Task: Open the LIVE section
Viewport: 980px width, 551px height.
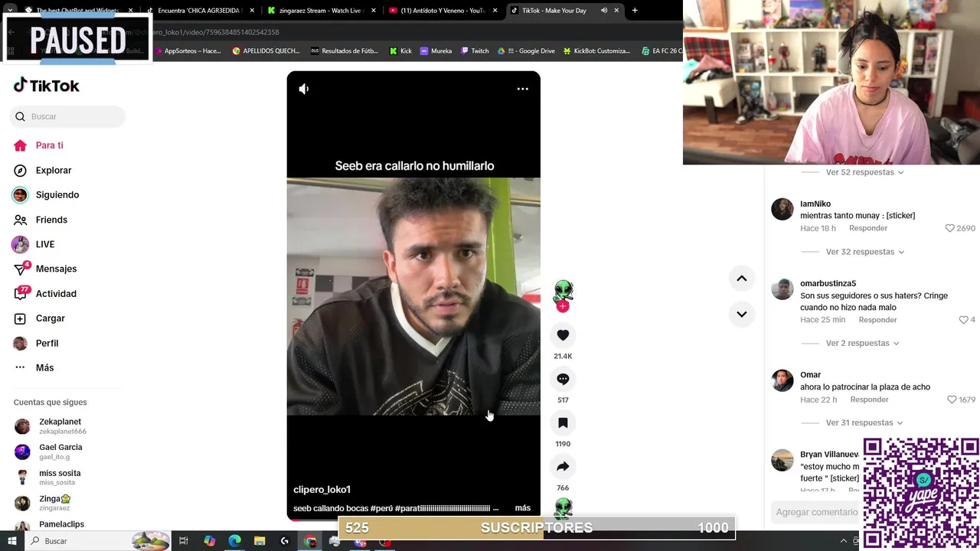Action: coord(34,244)
